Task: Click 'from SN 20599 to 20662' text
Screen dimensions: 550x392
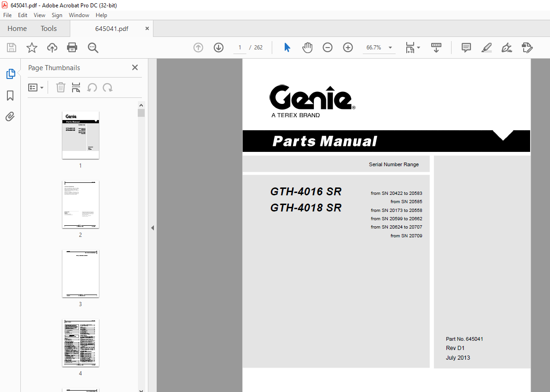Action: click(397, 218)
